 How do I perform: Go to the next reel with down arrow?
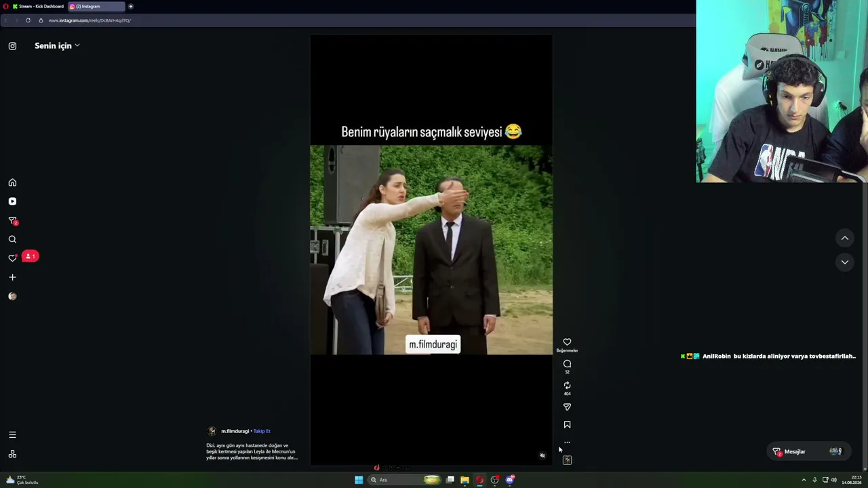[845, 262]
